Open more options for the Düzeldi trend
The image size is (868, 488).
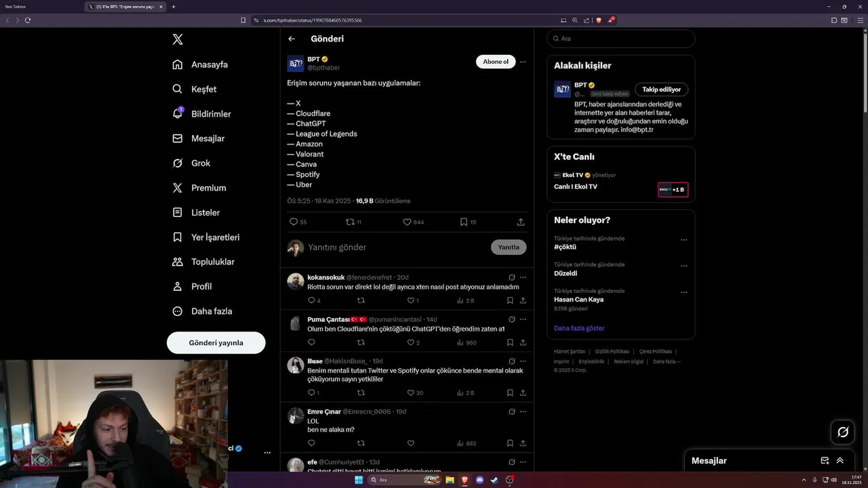(x=684, y=266)
